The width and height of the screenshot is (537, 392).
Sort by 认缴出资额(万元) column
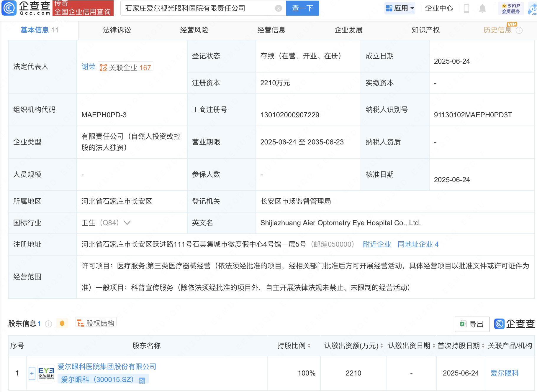tap(382, 346)
